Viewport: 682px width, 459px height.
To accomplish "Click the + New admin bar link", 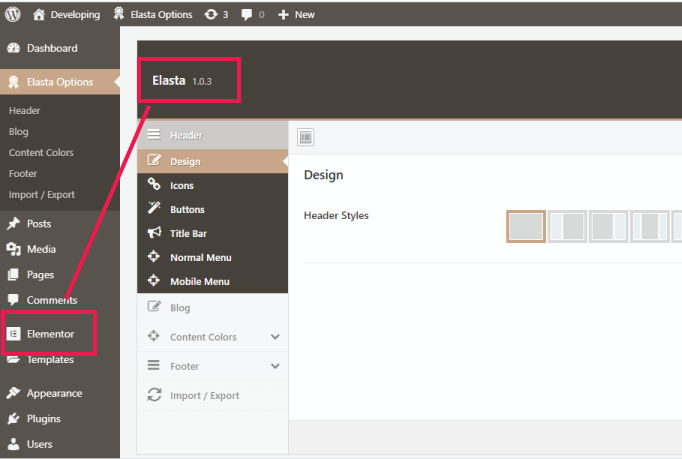I will (x=296, y=15).
